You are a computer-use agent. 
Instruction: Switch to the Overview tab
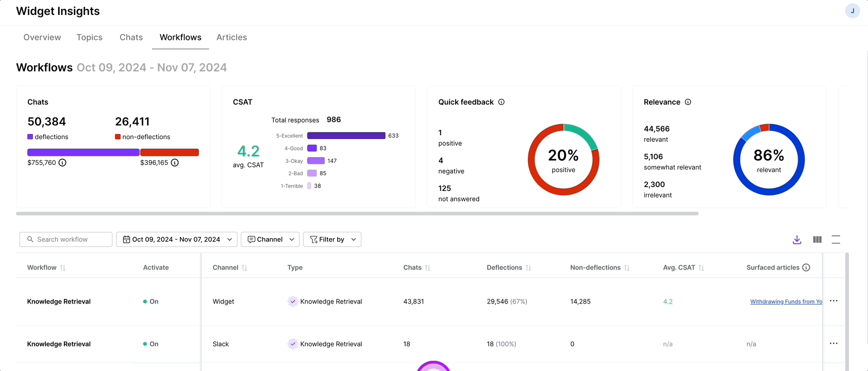click(x=42, y=38)
